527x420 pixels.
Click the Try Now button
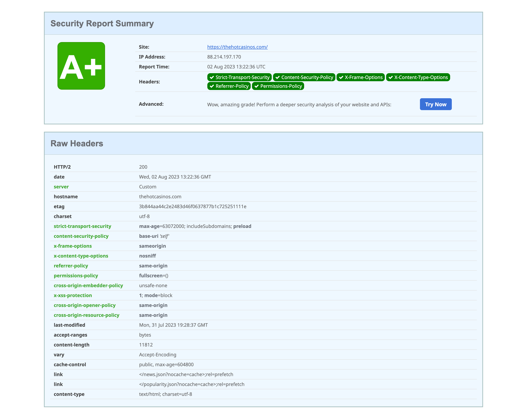point(436,104)
